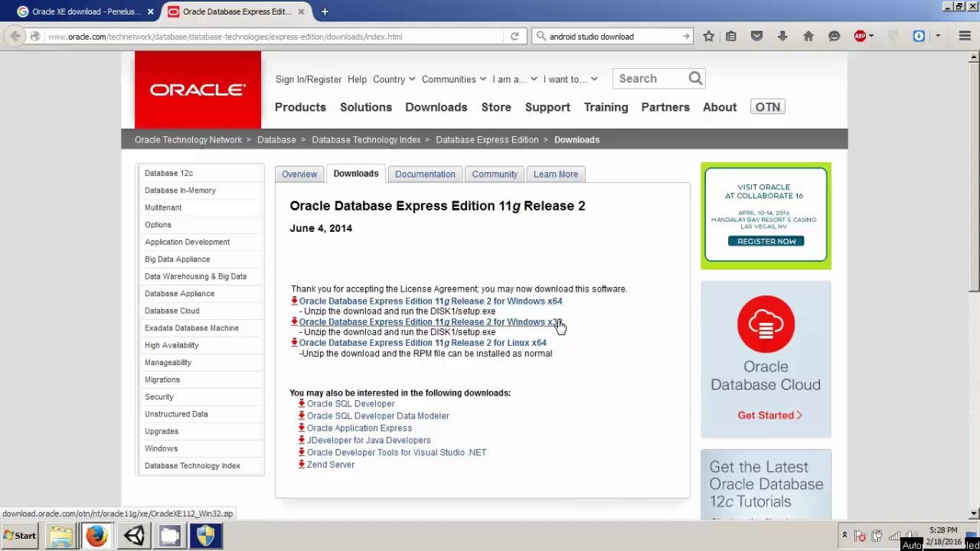Image resolution: width=980 pixels, height=551 pixels.
Task: Open Adblock Plus dropdown arrow
Action: pyautogui.click(x=871, y=36)
